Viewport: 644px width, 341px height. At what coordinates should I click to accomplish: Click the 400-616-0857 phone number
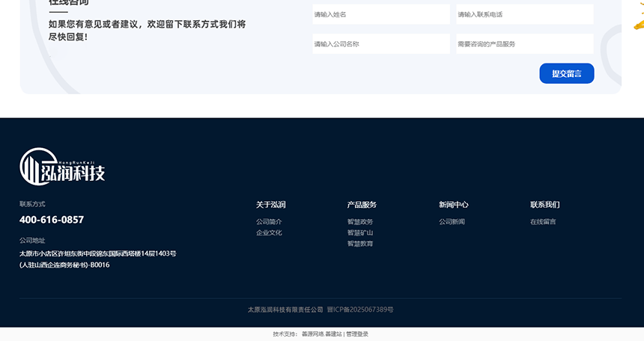pyautogui.click(x=52, y=220)
